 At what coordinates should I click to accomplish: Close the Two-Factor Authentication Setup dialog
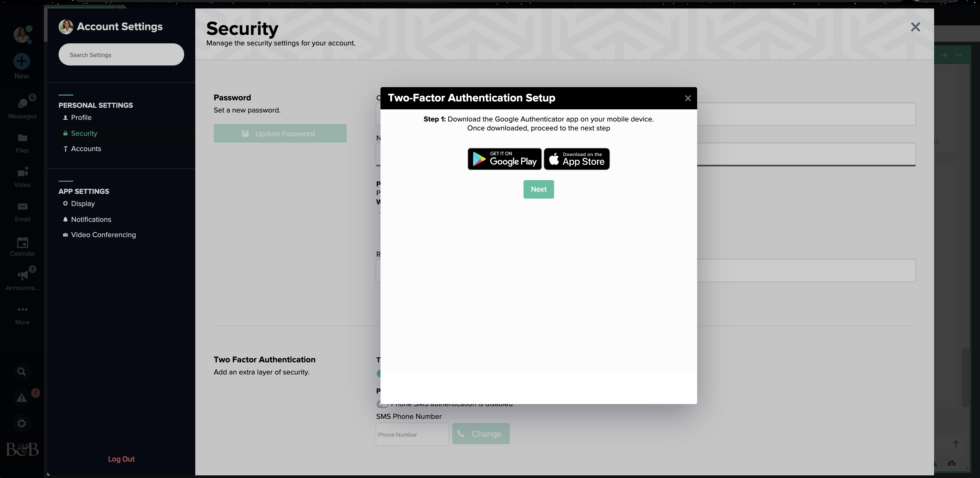pyautogui.click(x=688, y=98)
